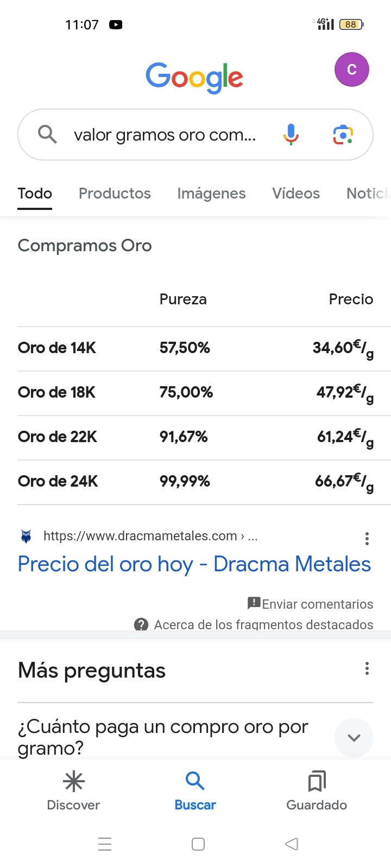Open the Precio del oro hoy link
The width and height of the screenshot is (391, 868).
coord(194,564)
